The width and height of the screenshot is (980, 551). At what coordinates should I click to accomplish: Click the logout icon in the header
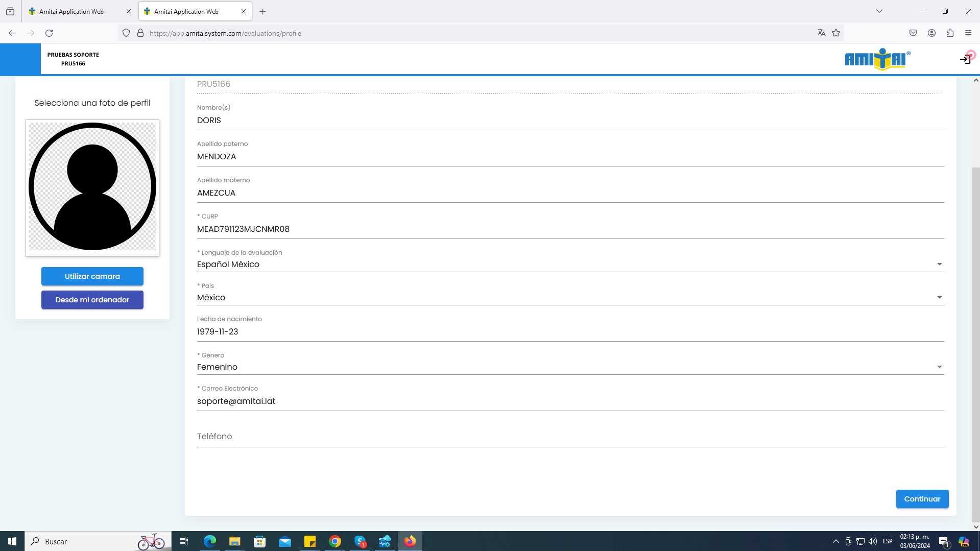[965, 59]
